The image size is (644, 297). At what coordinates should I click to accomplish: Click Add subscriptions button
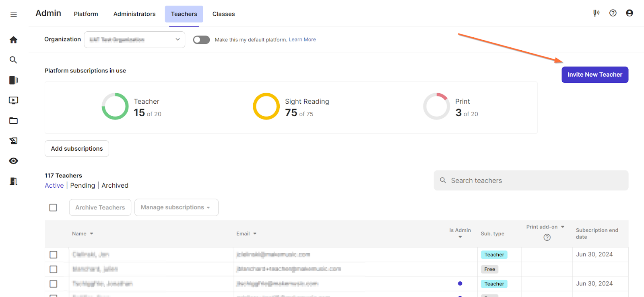(77, 149)
